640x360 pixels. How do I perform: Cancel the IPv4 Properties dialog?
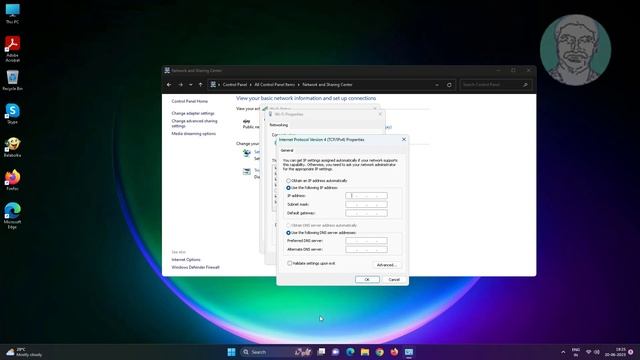(x=394, y=280)
